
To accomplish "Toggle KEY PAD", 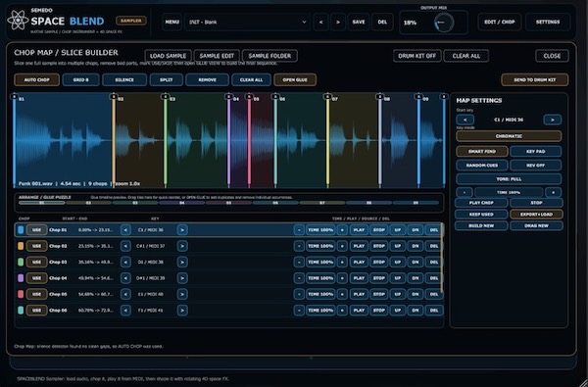I will pos(535,152).
